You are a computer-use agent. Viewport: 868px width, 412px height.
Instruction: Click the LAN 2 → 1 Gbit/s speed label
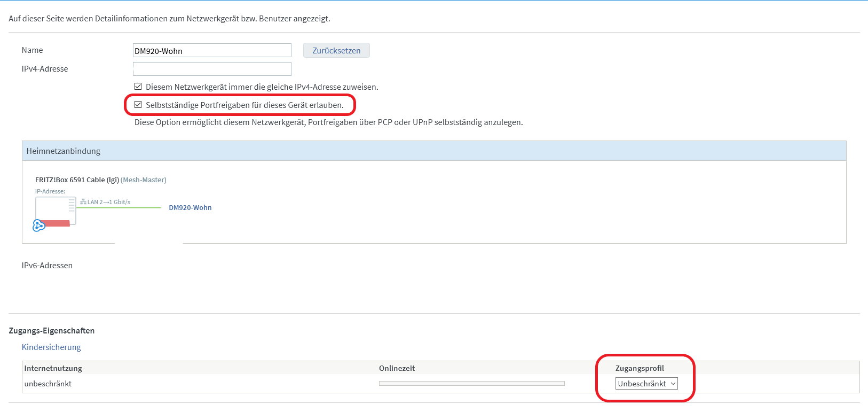[x=109, y=202]
